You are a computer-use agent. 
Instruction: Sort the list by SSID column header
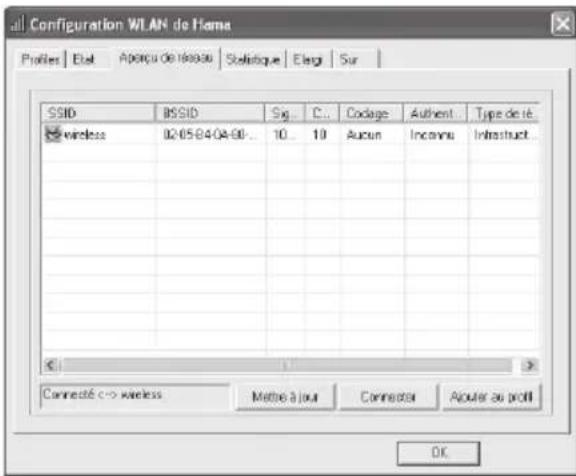coord(97,113)
